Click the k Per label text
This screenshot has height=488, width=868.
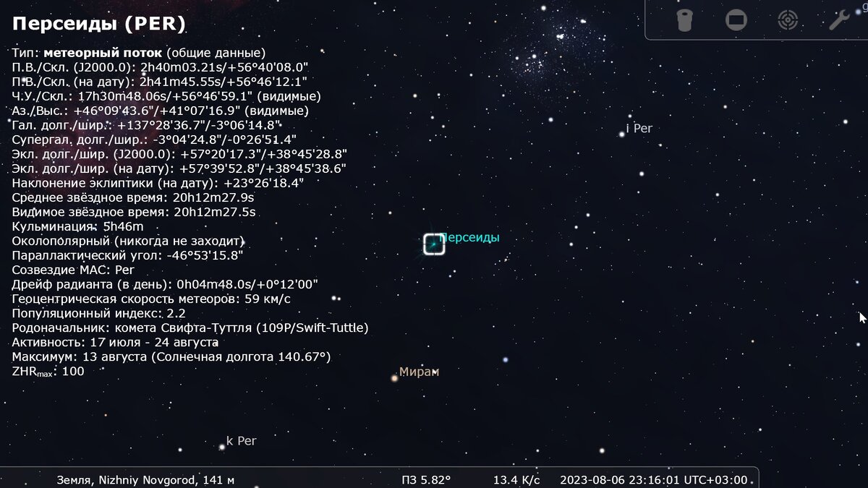242,440
